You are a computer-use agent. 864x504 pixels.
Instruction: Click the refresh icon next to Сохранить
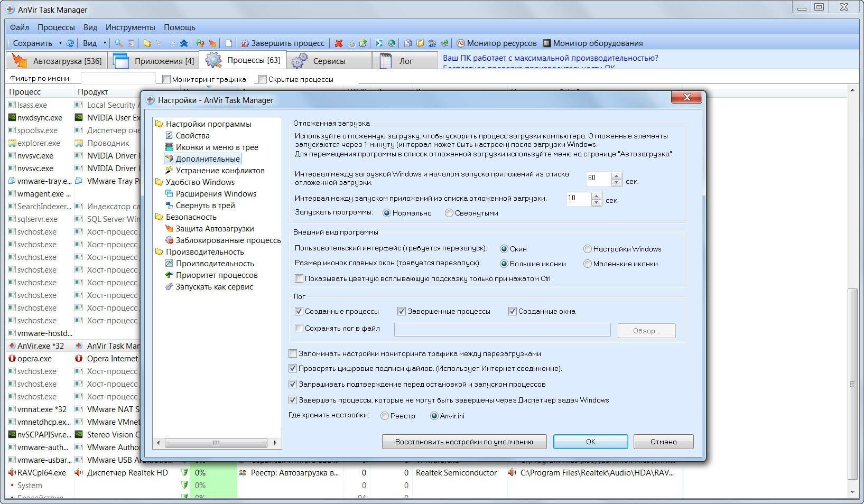pyautogui.click(x=70, y=43)
